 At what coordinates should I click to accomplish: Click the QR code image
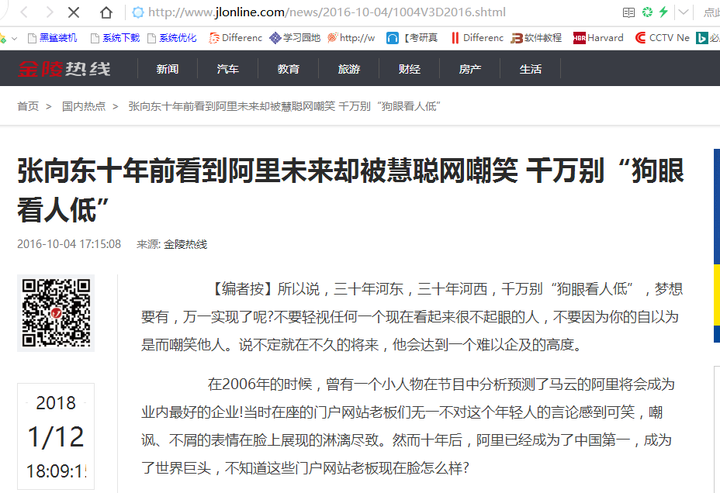click(x=56, y=313)
